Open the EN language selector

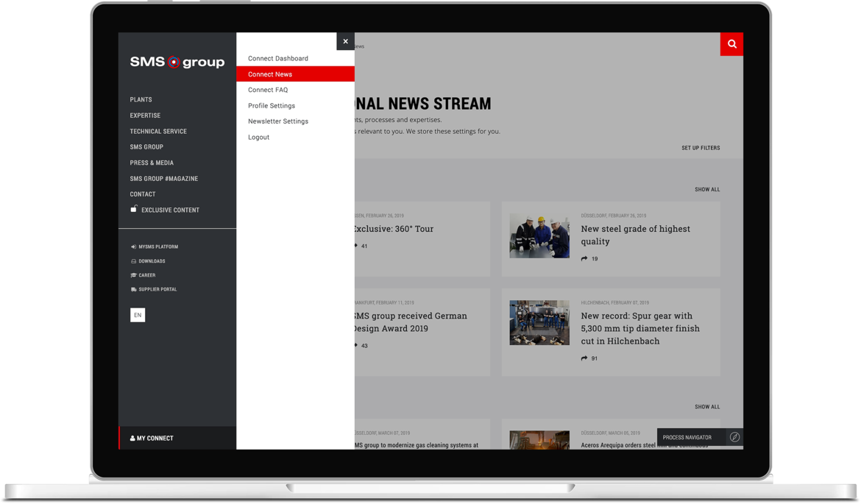(x=138, y=315)
